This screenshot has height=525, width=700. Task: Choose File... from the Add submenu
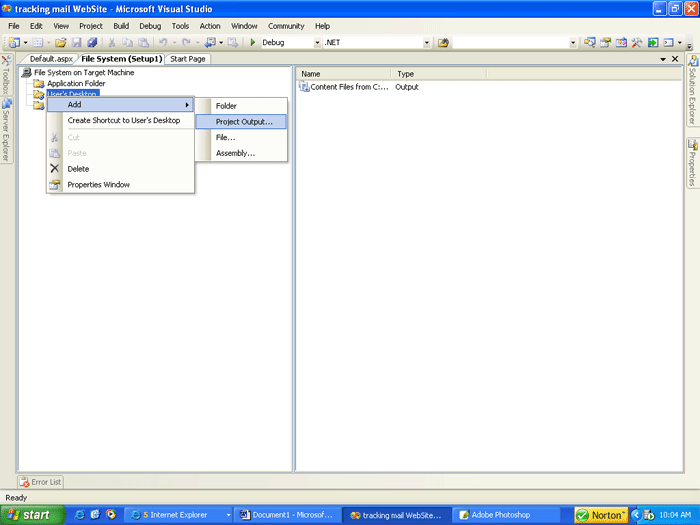pos(241,138)
